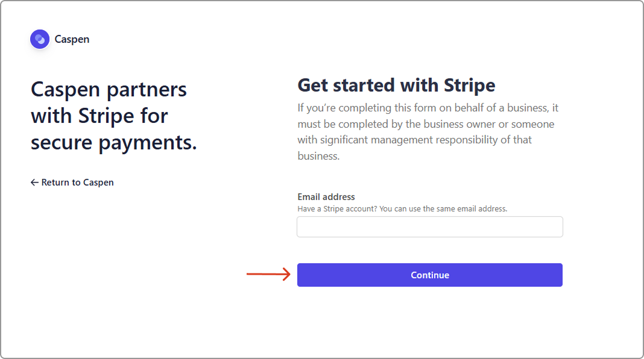Click the final "business." paragraph line

coord(318,155)
